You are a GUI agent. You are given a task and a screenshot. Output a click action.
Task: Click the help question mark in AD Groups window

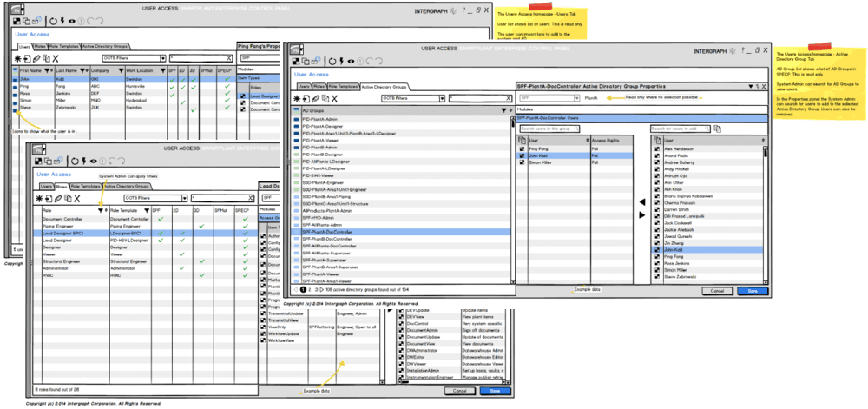coord(742,50)
